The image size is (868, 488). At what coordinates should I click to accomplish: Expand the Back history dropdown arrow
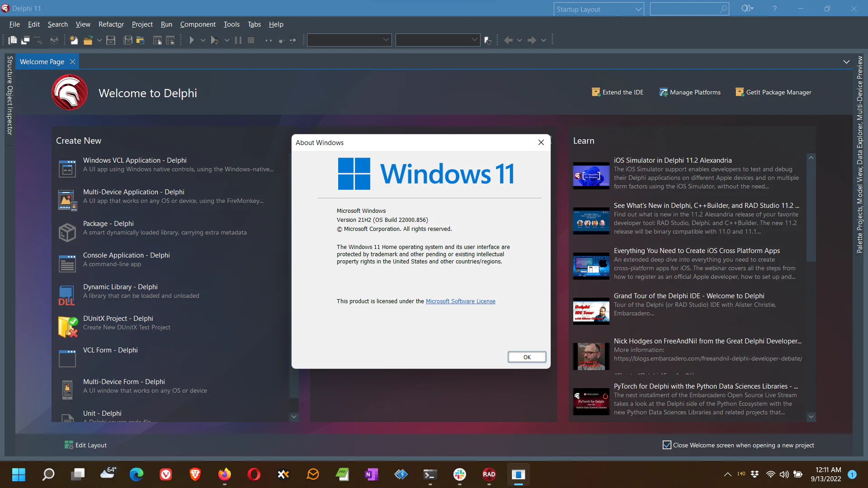click(x=519, y=40)
